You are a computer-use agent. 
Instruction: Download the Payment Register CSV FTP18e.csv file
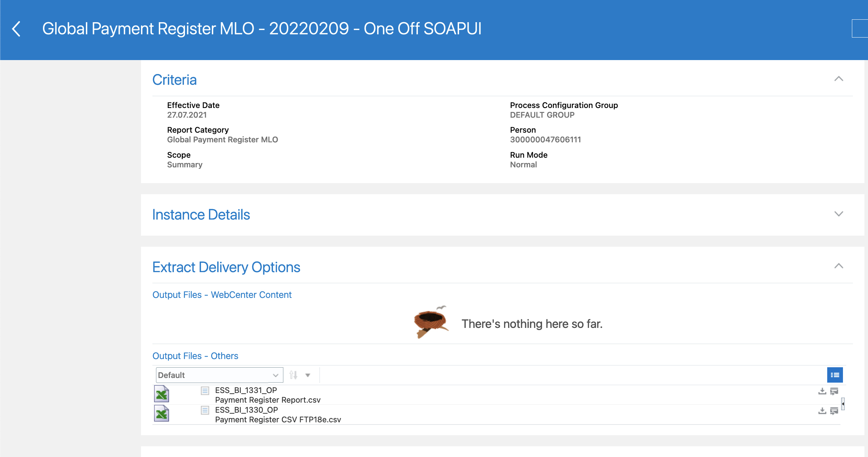tap(822, 411)
